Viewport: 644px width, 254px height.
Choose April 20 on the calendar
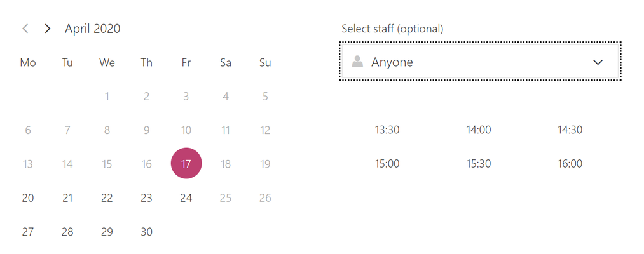(x=28, y=198)
